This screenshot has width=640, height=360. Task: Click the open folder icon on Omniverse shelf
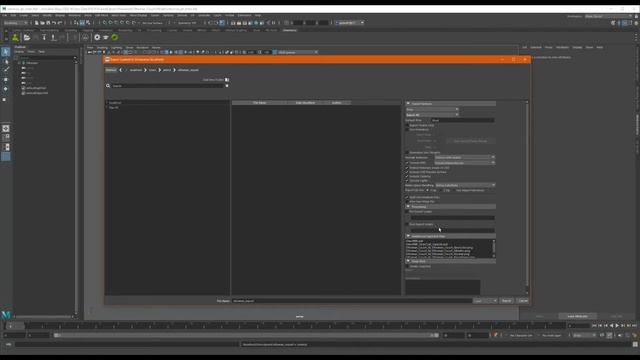point(27,38)
